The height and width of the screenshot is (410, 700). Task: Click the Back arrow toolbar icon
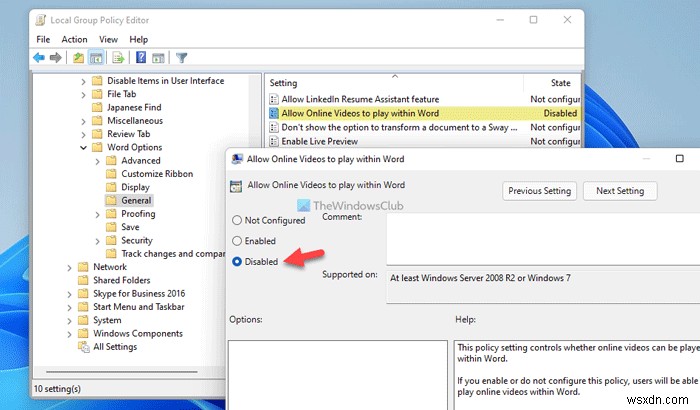(39, 57)
